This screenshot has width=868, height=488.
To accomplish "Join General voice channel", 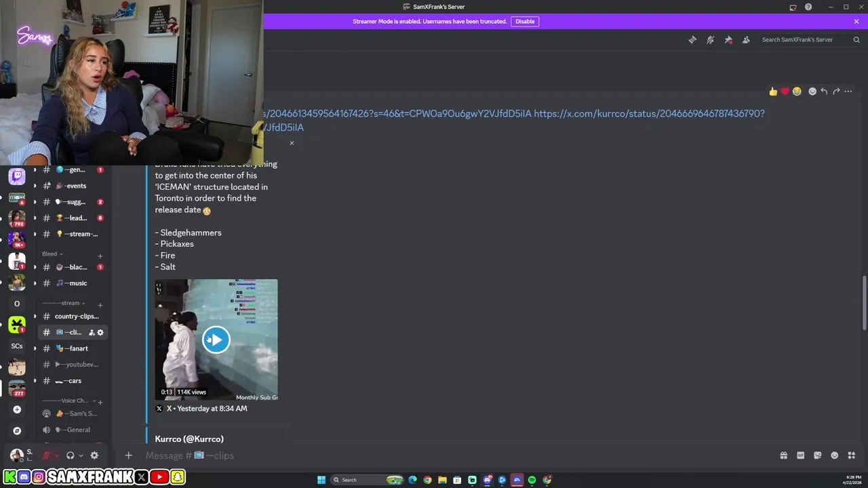I will [73, 430].
